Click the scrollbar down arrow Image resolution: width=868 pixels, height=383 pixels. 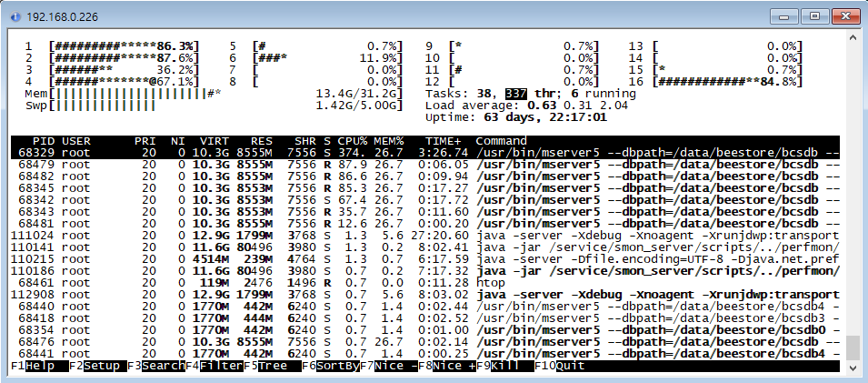pos(853,367)
